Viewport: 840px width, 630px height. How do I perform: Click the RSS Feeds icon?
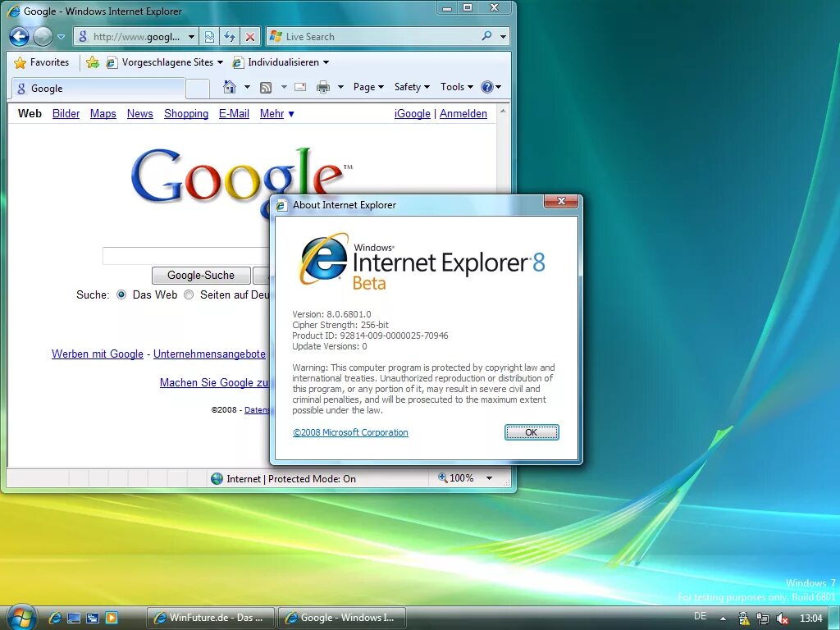point(266,87)
